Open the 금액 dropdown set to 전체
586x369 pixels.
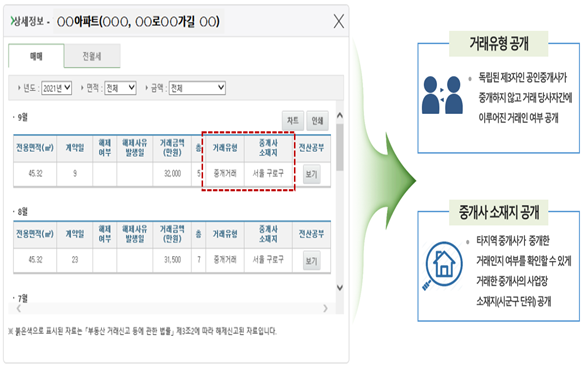(x=197, y=88)
